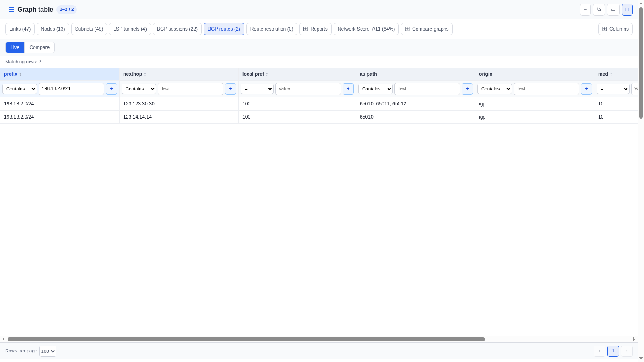Switch to Compare mode
The image size is (644, 362).
[39, 47]
